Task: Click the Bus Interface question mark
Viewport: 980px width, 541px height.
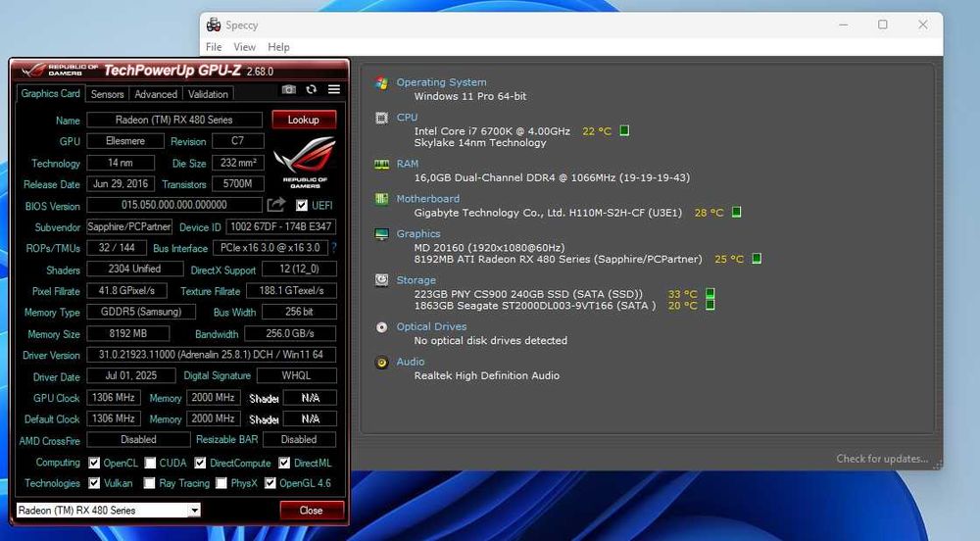Action: tap(334, 248)
